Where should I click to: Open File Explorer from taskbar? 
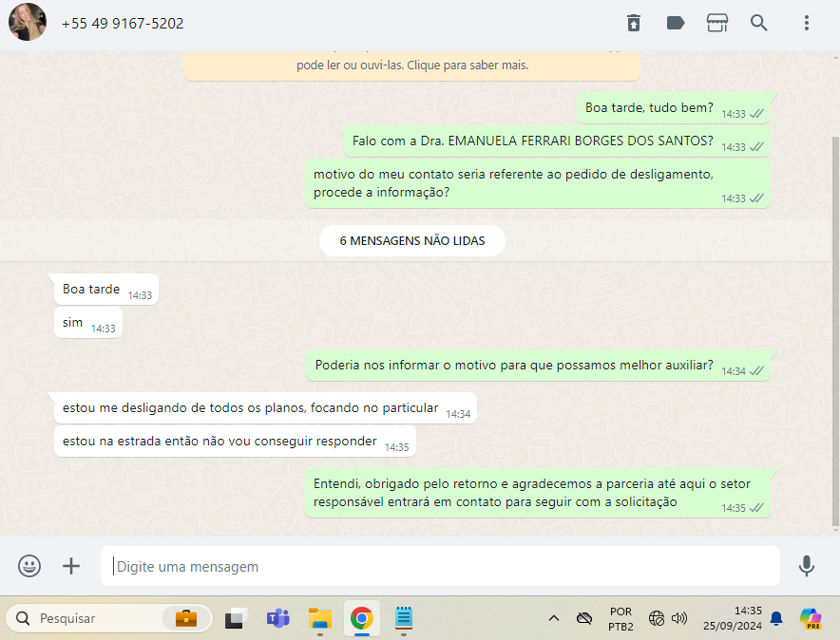pyautogui.click(x=320, y=618)
